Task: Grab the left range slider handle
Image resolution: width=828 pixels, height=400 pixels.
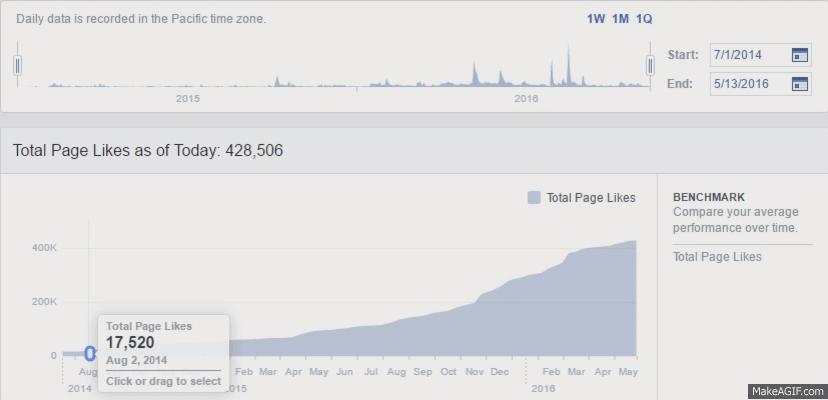Action: [x=18, y=65]
